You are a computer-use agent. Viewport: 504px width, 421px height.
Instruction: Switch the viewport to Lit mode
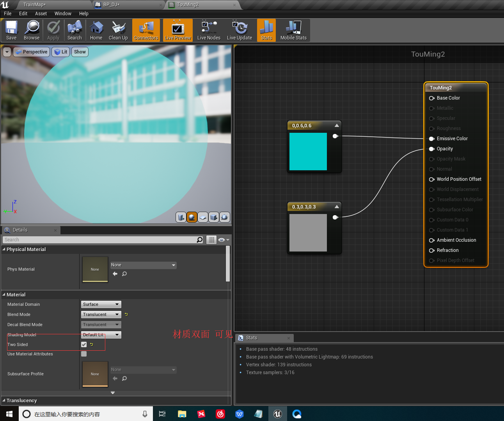point(60,52)
